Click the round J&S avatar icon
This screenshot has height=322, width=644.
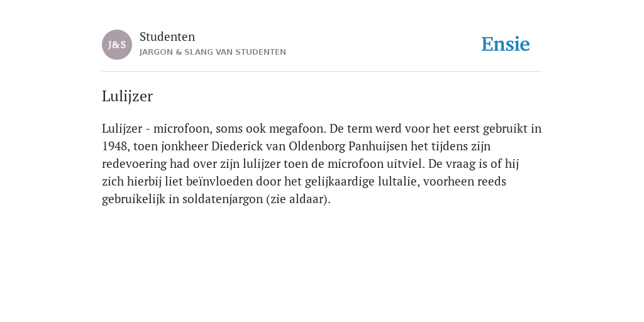tap(117, 45)
